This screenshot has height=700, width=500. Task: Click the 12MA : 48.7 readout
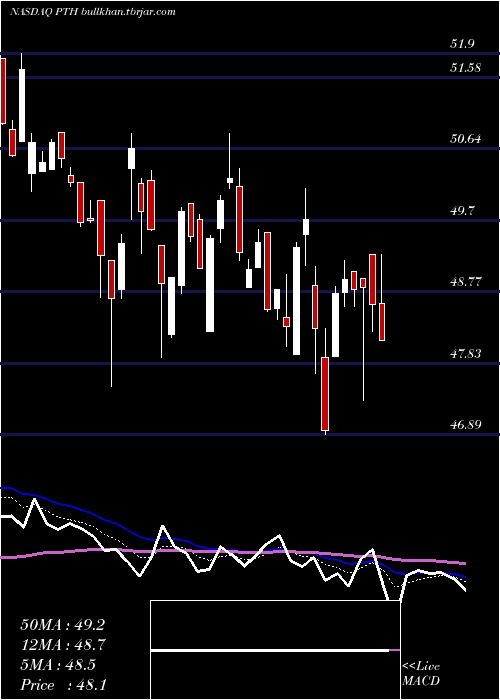click(62, 645)
